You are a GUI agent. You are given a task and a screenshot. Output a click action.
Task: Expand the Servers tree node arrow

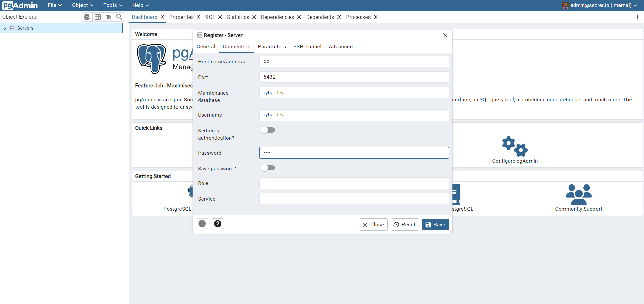pos(5,28)
